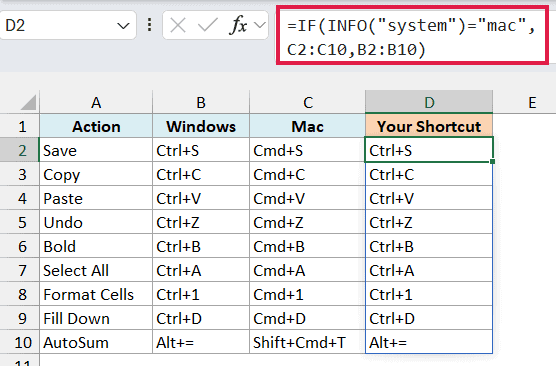Select row 10 header
The height and width of the screenshot is (366, 556).
click(x=20, y=342)
